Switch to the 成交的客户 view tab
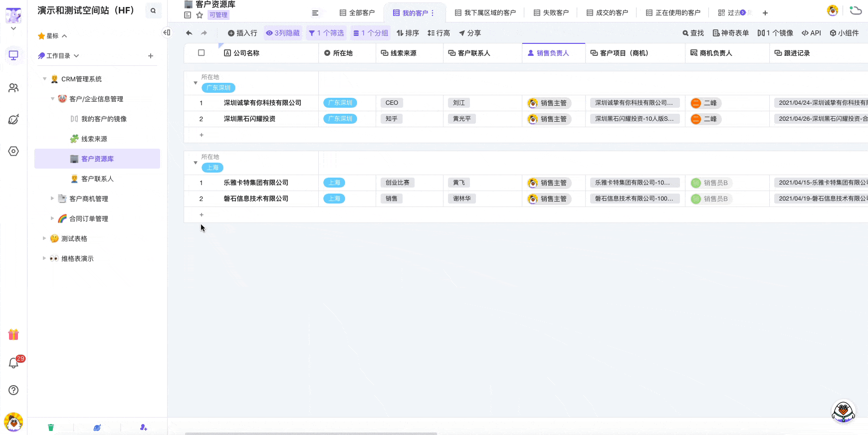This screenshot has width=868, height=435. click(607, 13)
